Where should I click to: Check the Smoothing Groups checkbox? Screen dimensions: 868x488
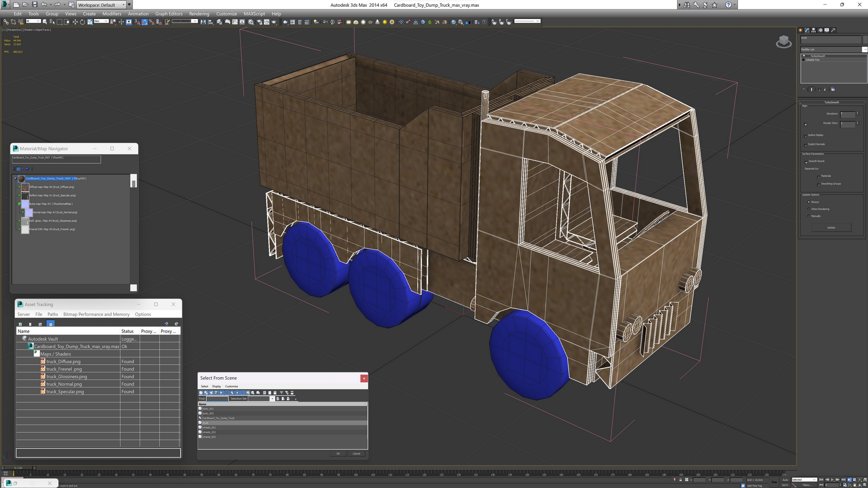click(x=819, y=184)
